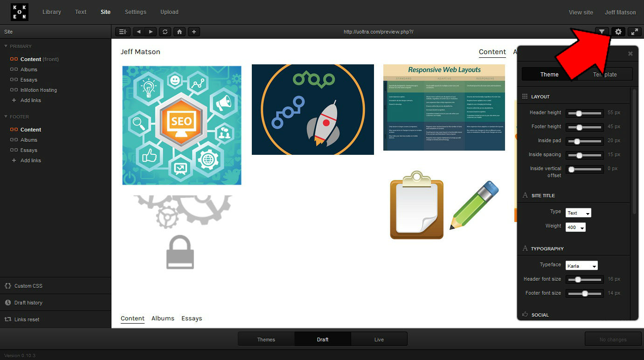The height and width of the screenshot is (360, 644).
Task: Refresh the site preview
Action: coord(165,32)
